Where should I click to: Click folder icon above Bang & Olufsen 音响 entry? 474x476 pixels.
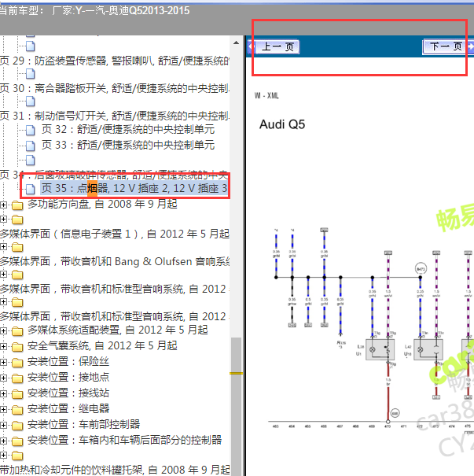[x=17, y=247]
